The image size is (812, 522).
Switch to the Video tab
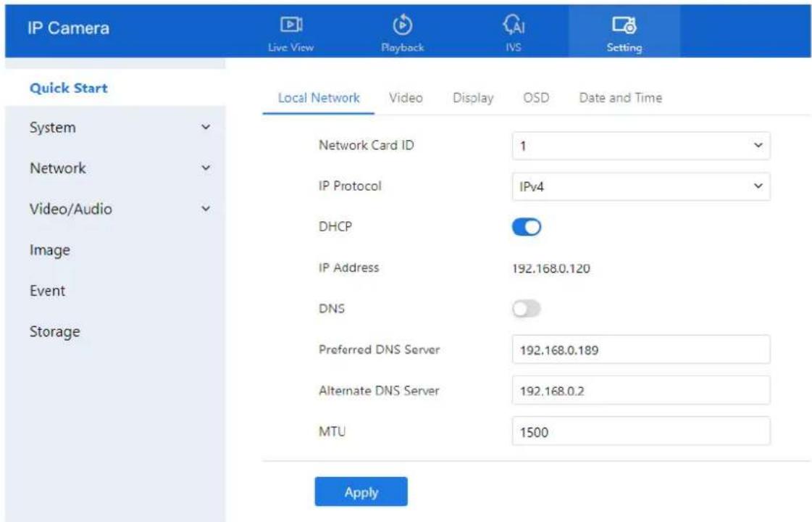[x=406, y=98]
